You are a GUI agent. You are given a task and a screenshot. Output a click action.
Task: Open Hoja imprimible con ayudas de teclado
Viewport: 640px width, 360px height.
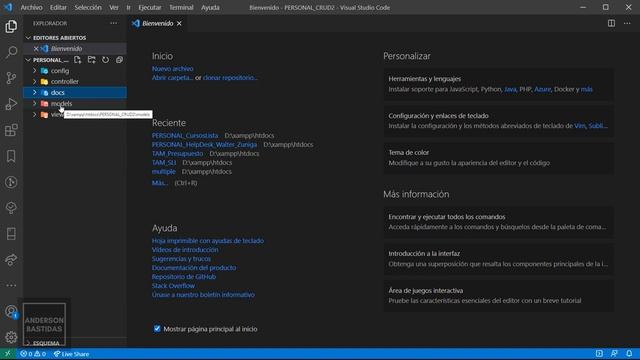coord(208,241)
